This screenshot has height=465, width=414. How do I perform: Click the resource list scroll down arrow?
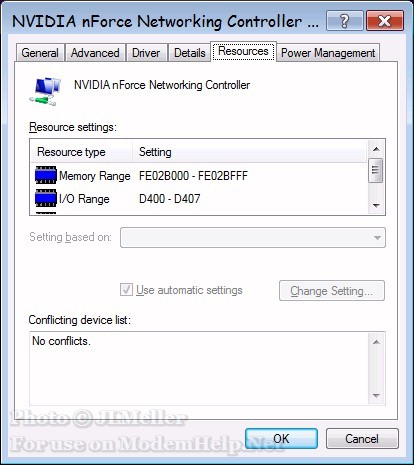pyautogui.click(x=376, y=205)
